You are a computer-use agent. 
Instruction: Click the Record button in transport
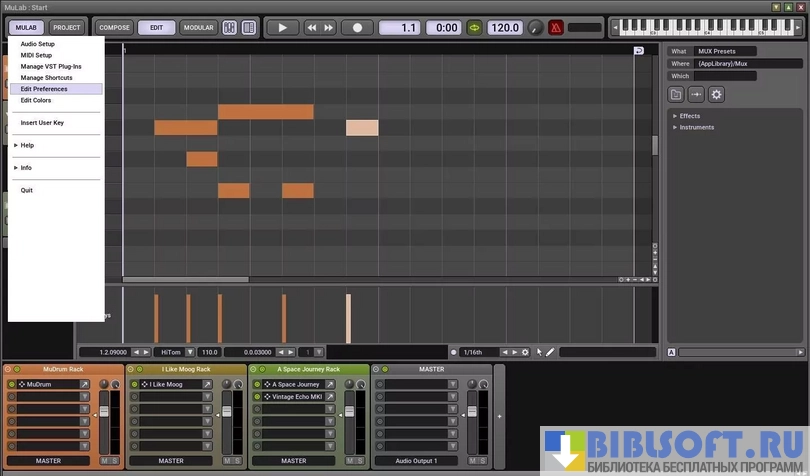click(357, 28)
